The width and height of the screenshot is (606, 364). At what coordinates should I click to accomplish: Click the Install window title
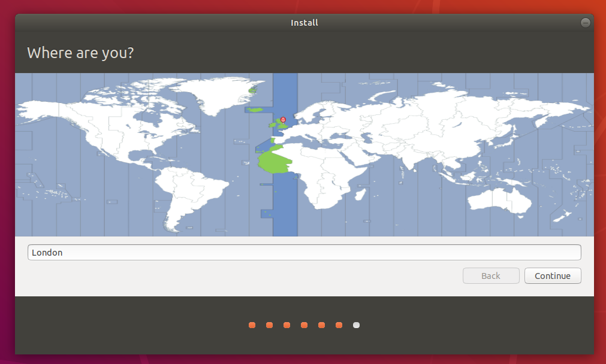point(304,23)
